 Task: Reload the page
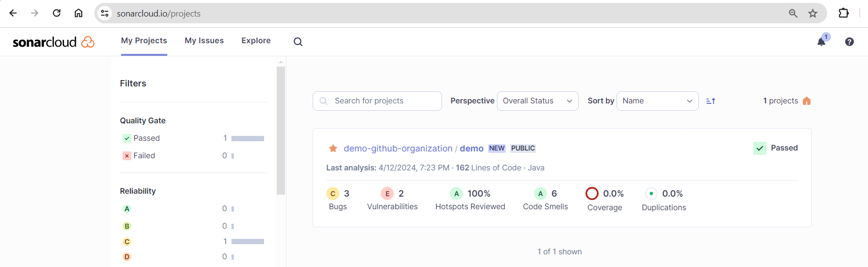click(x=56, y=13)
